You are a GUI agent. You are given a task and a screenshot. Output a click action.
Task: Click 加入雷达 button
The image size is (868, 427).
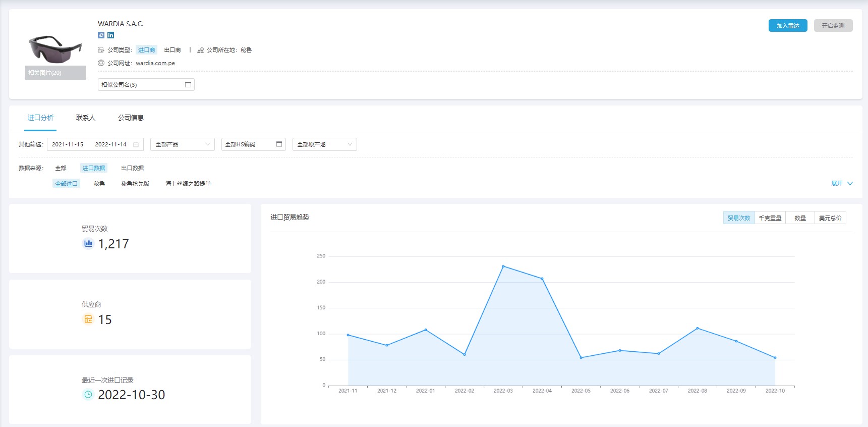[x=788, y=26]
